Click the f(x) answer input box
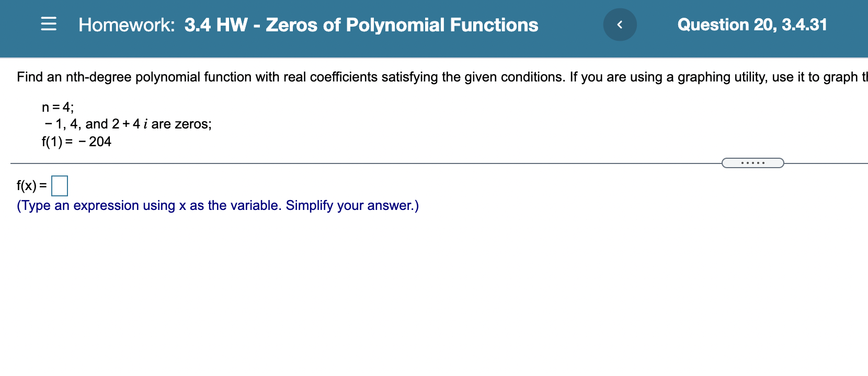This screenshot has height=376, width=868. (x=59, y=185)
